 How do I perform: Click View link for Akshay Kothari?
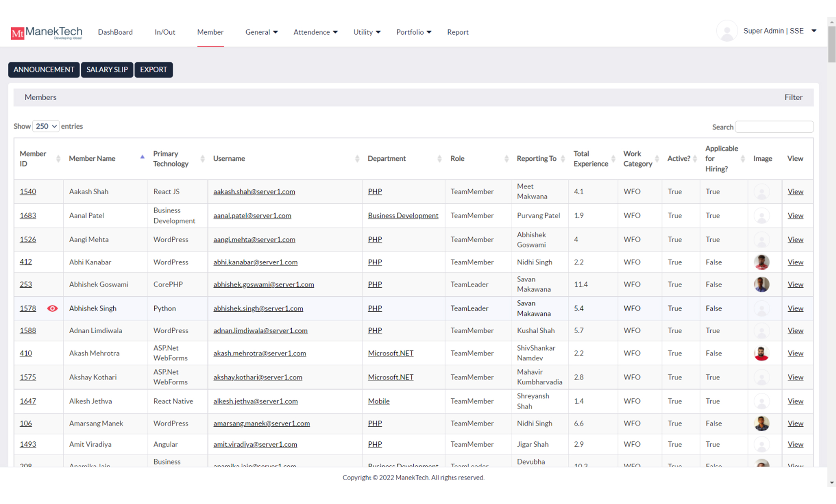pos(795,377)
